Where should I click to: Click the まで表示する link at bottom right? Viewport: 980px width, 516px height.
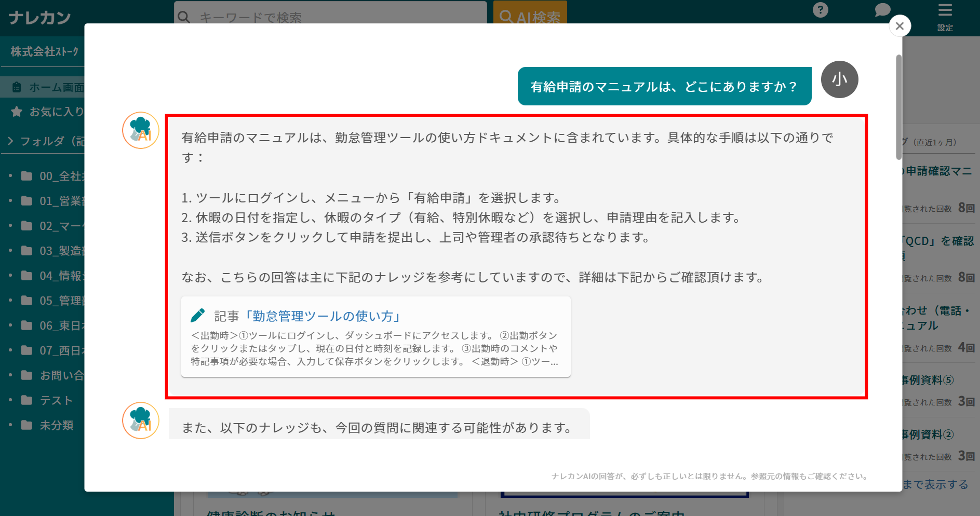point(935,484)
